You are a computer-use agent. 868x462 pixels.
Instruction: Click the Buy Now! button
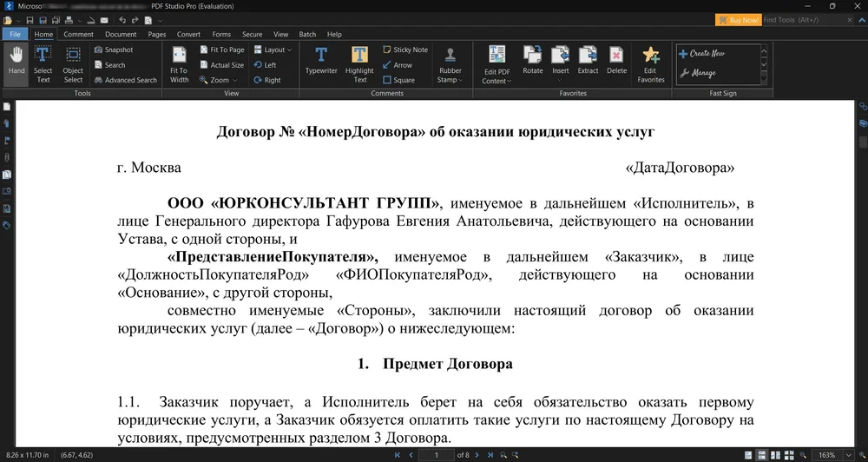click(738, 19)
